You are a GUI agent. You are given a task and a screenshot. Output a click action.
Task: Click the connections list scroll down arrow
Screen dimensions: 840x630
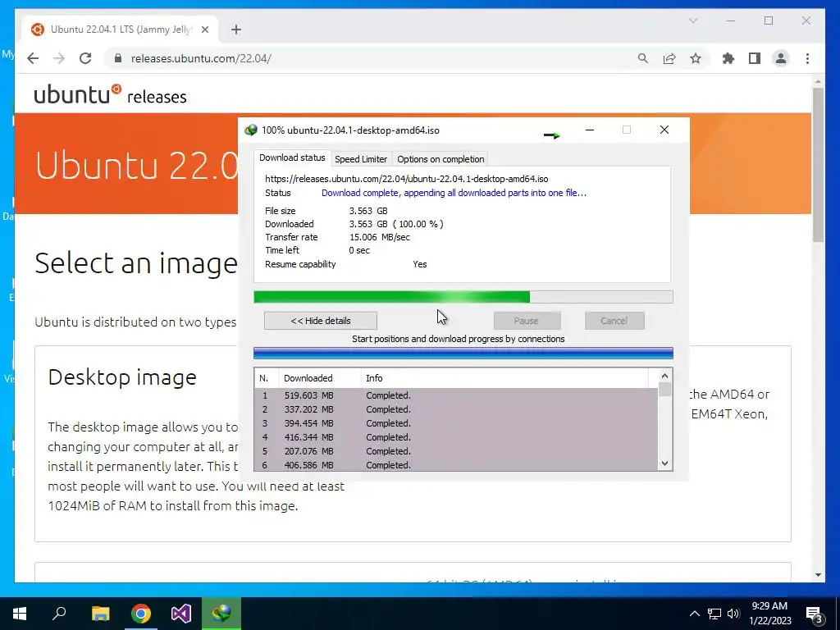[x=664, y=463]
